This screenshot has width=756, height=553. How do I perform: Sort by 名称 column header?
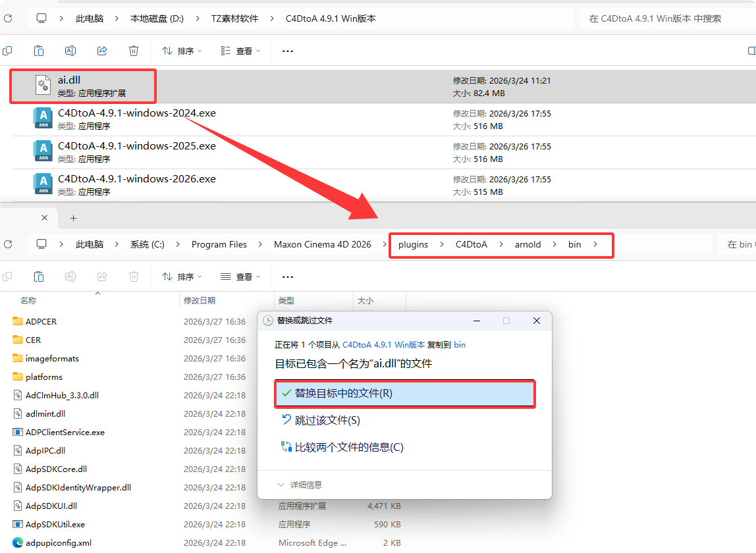(x=28, y=301)
